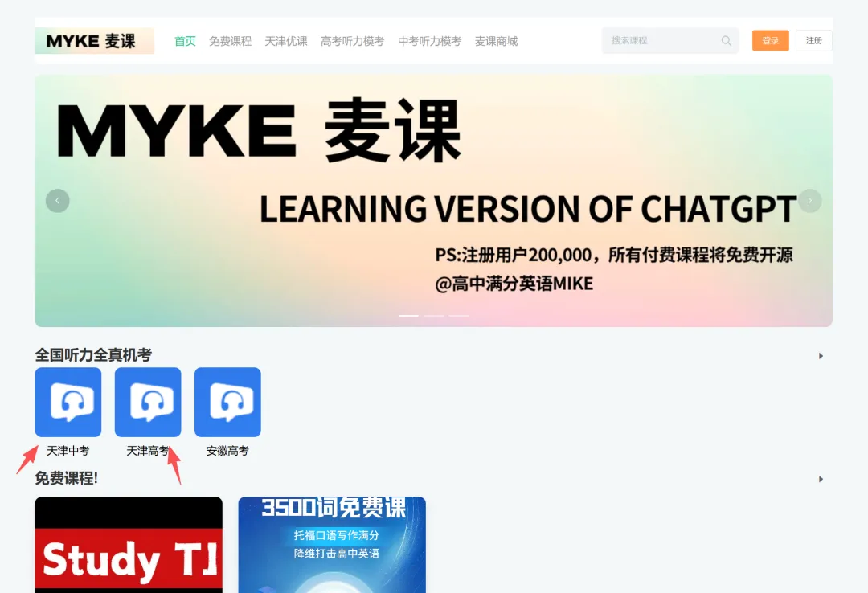Open the 天津中考 headset icon
The image size is (868, 593).
68,402
